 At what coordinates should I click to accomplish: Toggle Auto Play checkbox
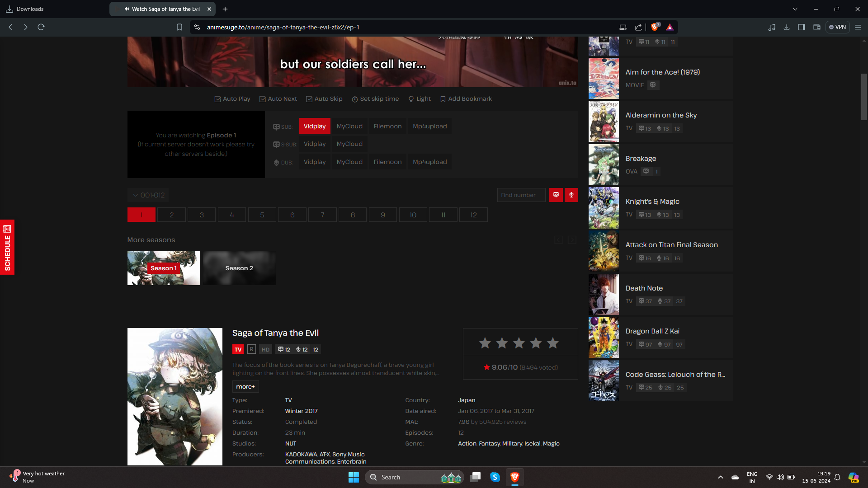pos(232,99)
